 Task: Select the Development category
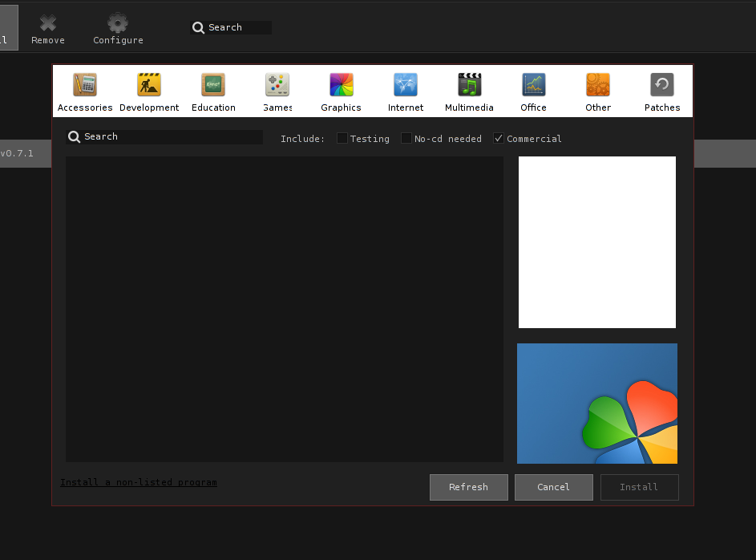pyautogui.click(x=148, y=91)
